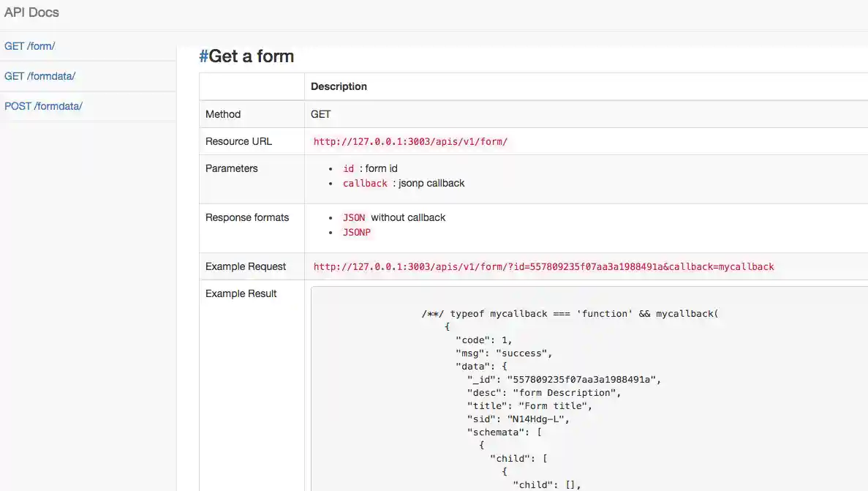
Task: Click the "sid": "N14Hdg-L" line in code
Action: click(518, 419)
